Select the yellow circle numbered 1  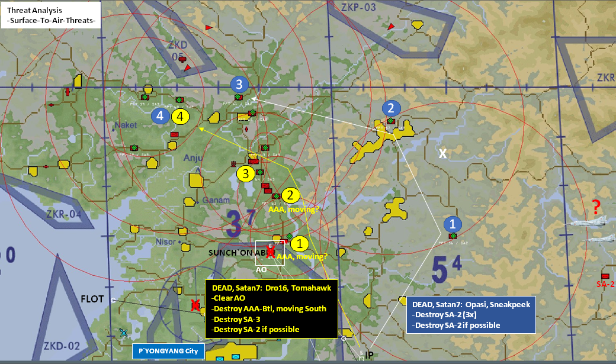299,244
